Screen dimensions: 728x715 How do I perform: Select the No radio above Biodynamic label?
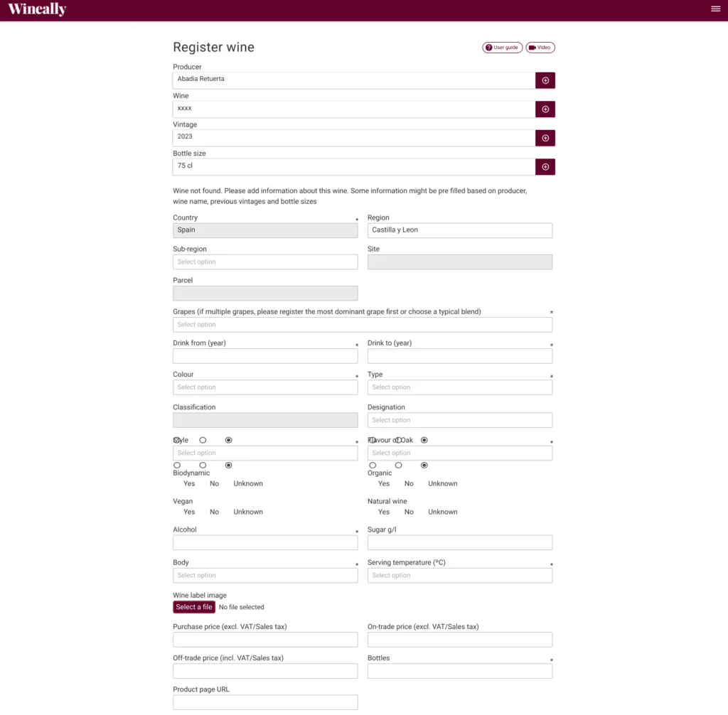point(203,466)
